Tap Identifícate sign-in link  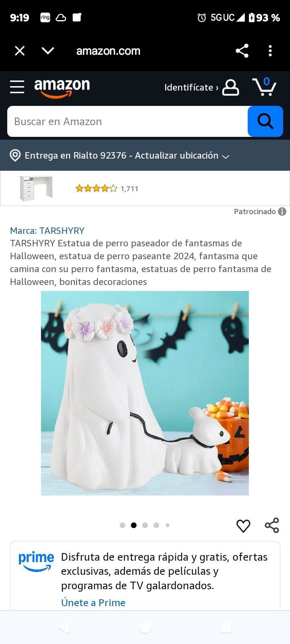point(192,87)
